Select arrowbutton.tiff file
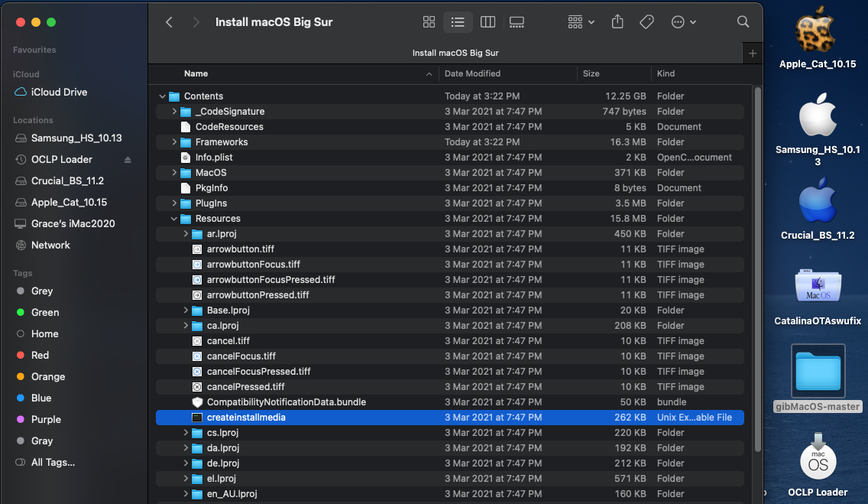The image size is (868, 504). tap(449, 249)
